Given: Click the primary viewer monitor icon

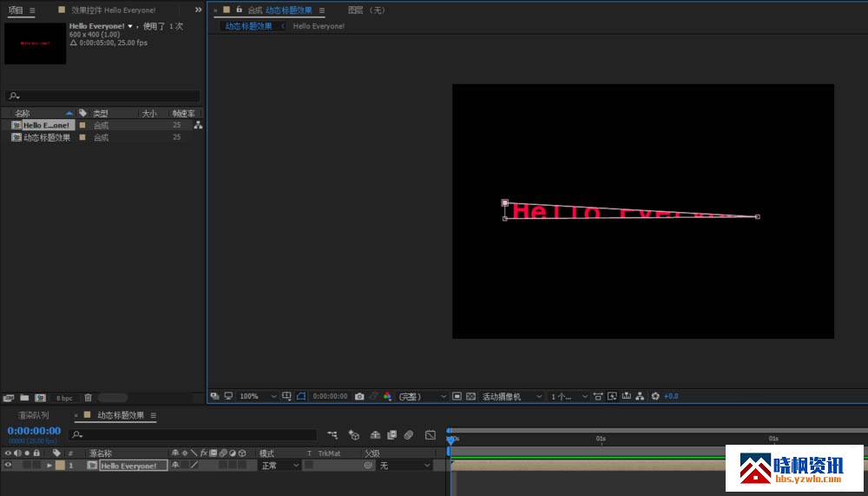Looking at the screenshot, I should (x=228, y=396).
